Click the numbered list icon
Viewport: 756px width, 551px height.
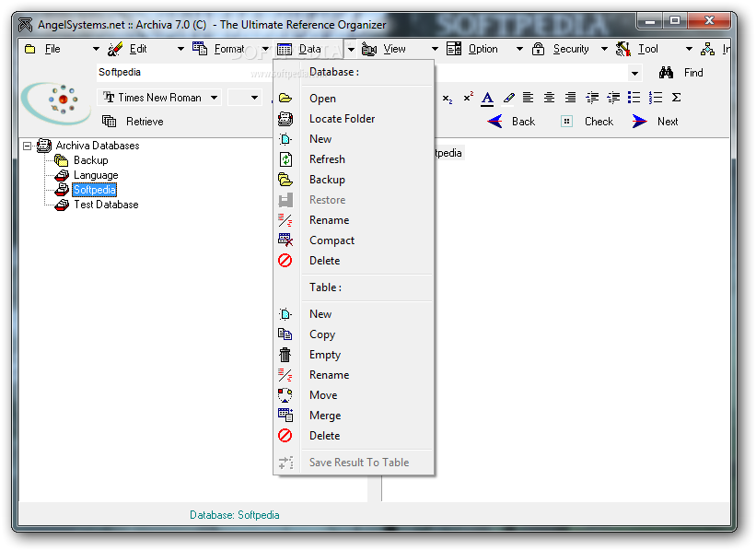click(x=656, y=98)
